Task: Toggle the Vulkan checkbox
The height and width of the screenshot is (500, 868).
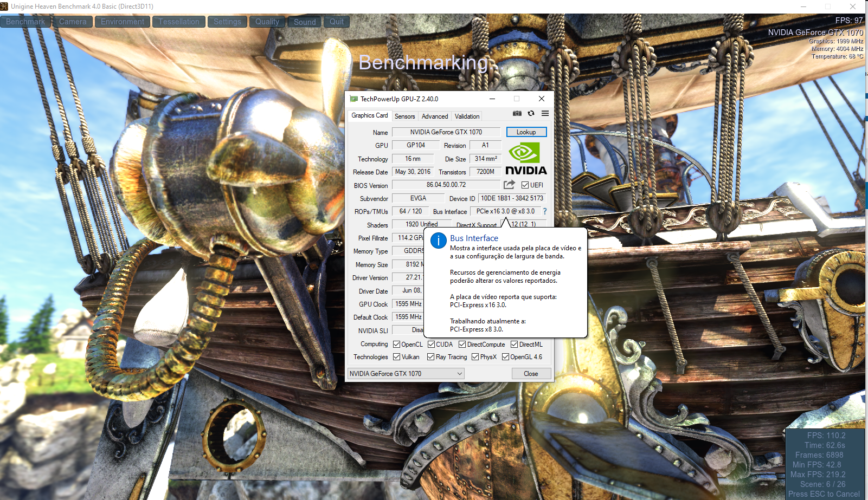Action: [x=397, y=357]
